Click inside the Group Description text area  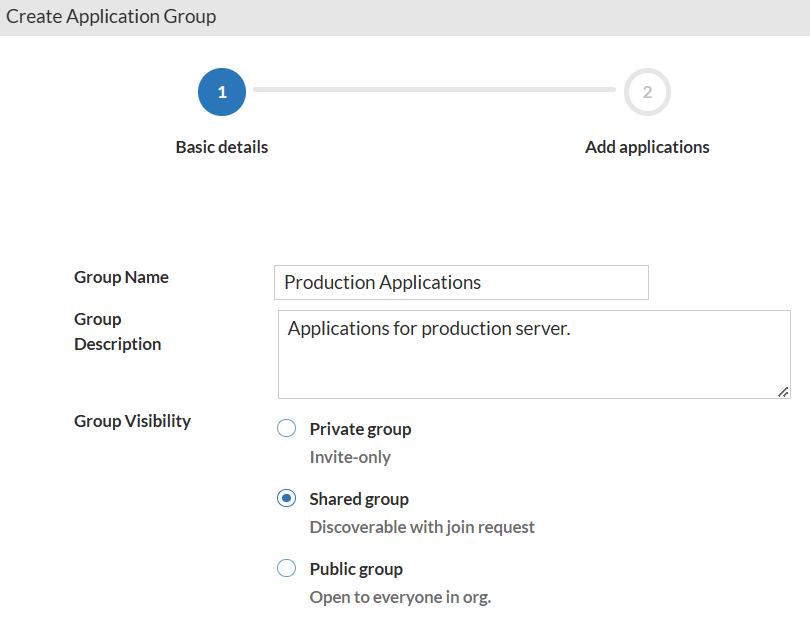[534, 354]
